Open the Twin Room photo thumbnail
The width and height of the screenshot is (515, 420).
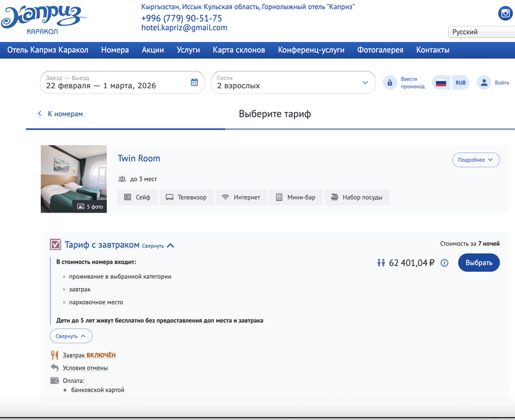pos(73,178)
